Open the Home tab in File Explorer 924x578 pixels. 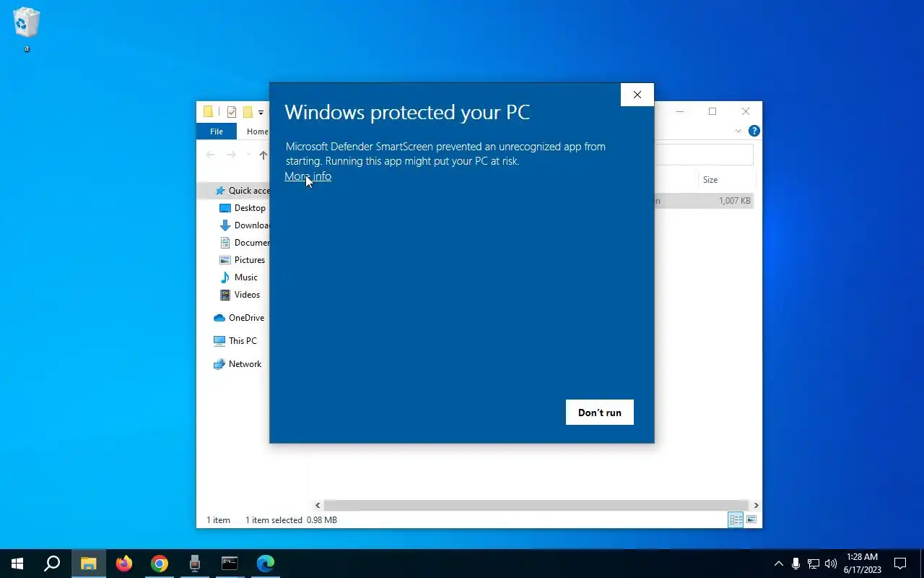tap(256, 131)
